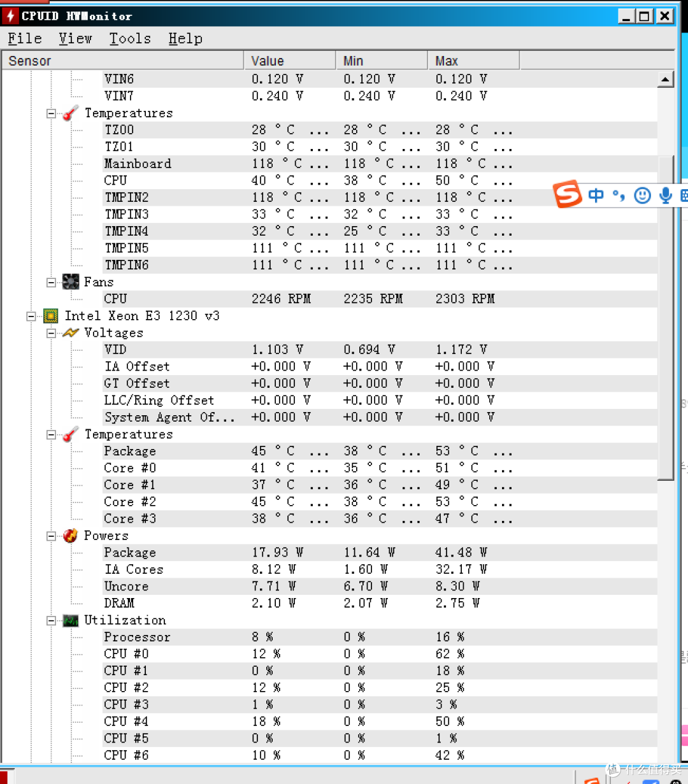Click the Sogou microphone voice input icon
688x784 pixels.
pyautogui.click(x=665, y=195)
